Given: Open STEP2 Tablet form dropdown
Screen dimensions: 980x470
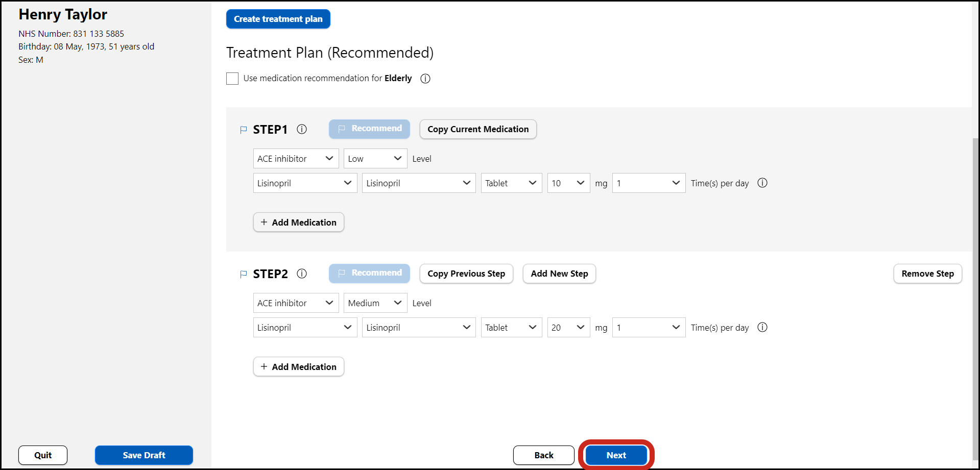Looking at the screenshot, I should 511,328.
